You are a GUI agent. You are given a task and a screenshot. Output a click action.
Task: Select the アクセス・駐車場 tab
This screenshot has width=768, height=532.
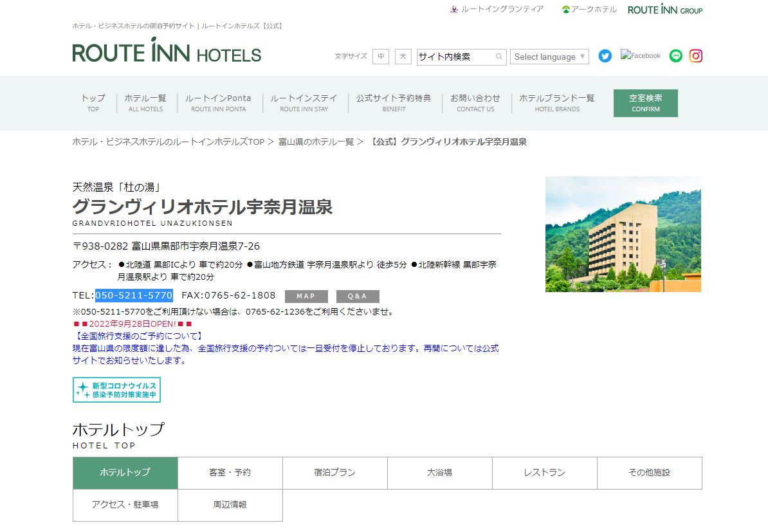tap(125, 505)
